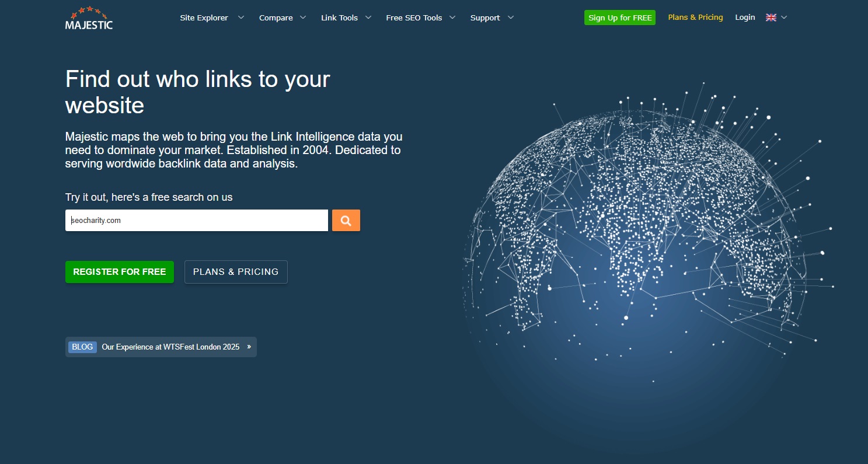Click the orange search magnifier button
Image resolution: width=868 pixels, height=464 pixels.
coord(346,221)
